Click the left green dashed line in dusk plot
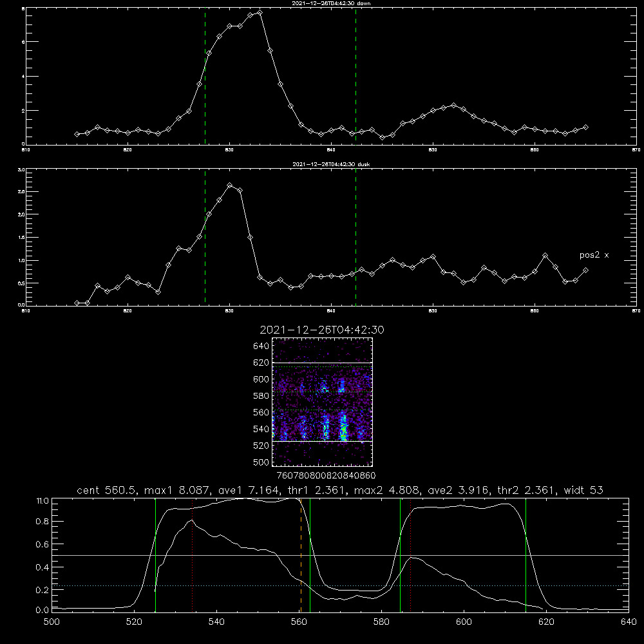Viewport: 644px width, 644px height. coord(205,238)
